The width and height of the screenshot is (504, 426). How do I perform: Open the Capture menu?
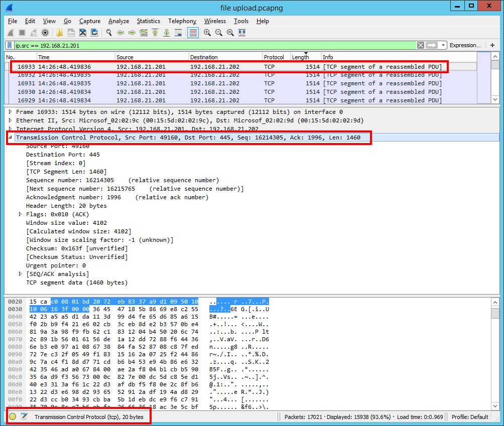(x=90, y=21)
